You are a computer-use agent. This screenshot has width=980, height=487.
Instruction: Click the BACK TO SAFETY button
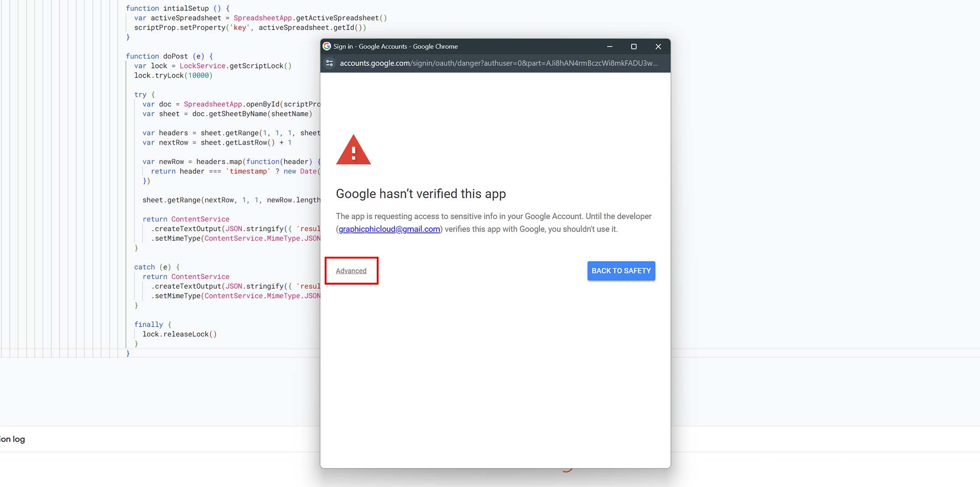pyautogui.click(x=621, y=271)
